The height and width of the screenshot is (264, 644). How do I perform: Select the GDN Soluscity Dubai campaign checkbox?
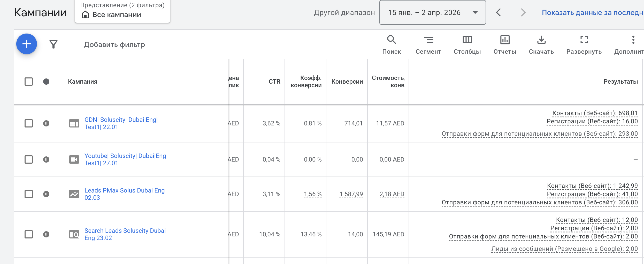29,123
